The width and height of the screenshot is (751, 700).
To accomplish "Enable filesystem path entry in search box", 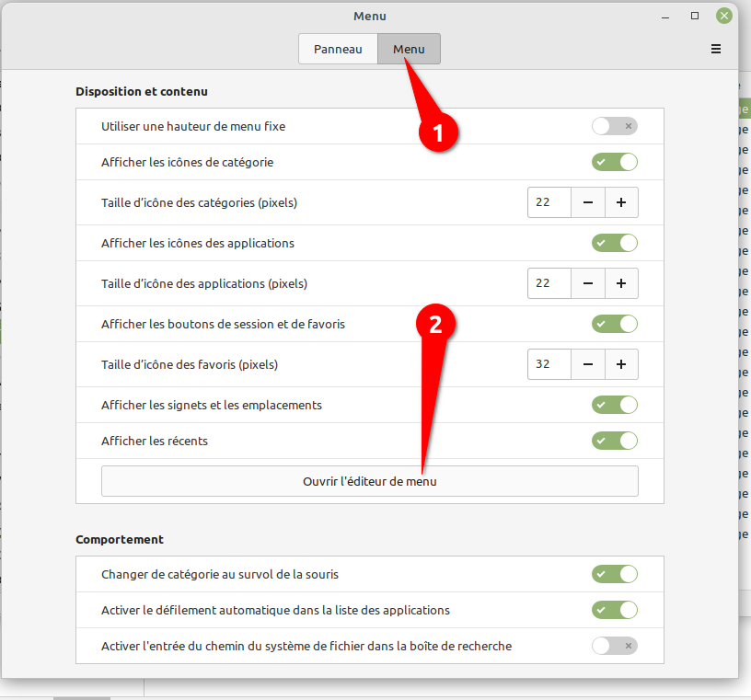I will 614,646.
